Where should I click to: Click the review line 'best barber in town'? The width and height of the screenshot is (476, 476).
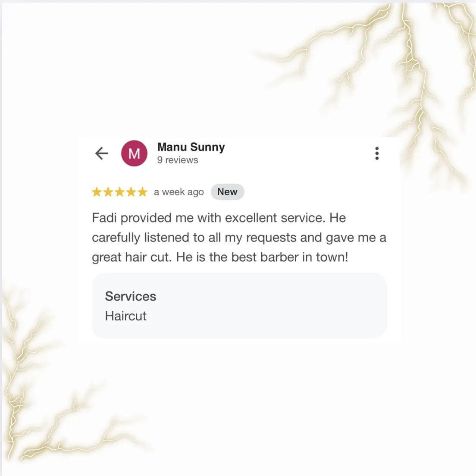(x=290, y=257)
